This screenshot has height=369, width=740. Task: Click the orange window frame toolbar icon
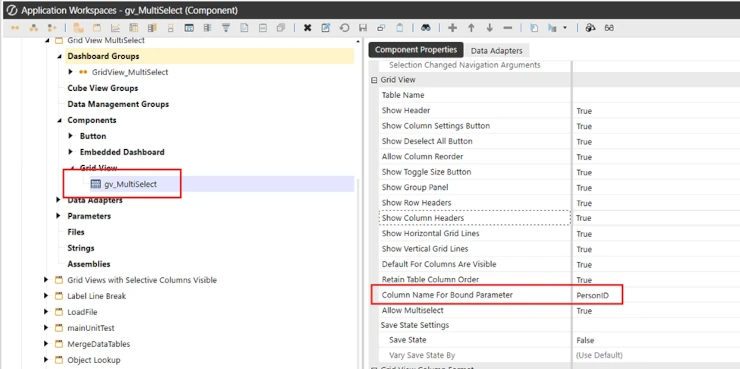[x=96, y=28]
